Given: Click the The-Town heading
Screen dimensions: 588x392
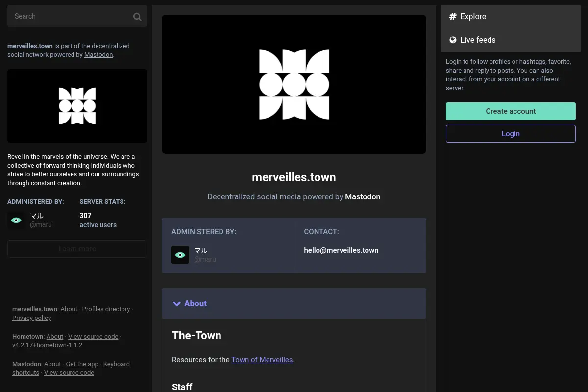Looking at the screenshot, I should (x=196, y=336).
